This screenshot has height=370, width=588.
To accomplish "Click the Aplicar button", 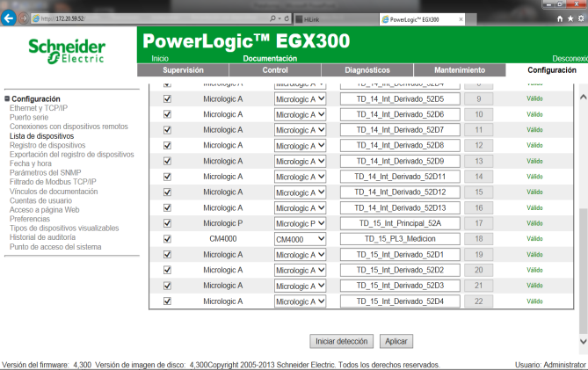I will pos(396,341).
